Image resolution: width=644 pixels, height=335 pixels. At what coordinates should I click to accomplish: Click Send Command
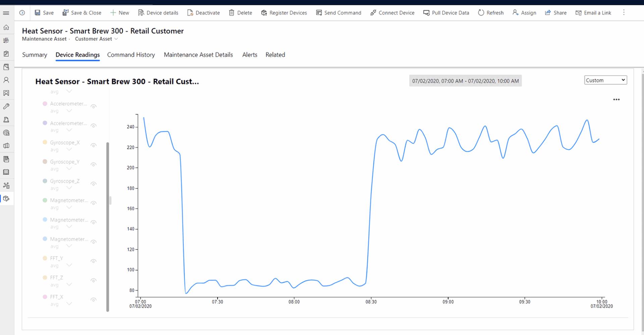pyautogui.click(x=338, y=13)
